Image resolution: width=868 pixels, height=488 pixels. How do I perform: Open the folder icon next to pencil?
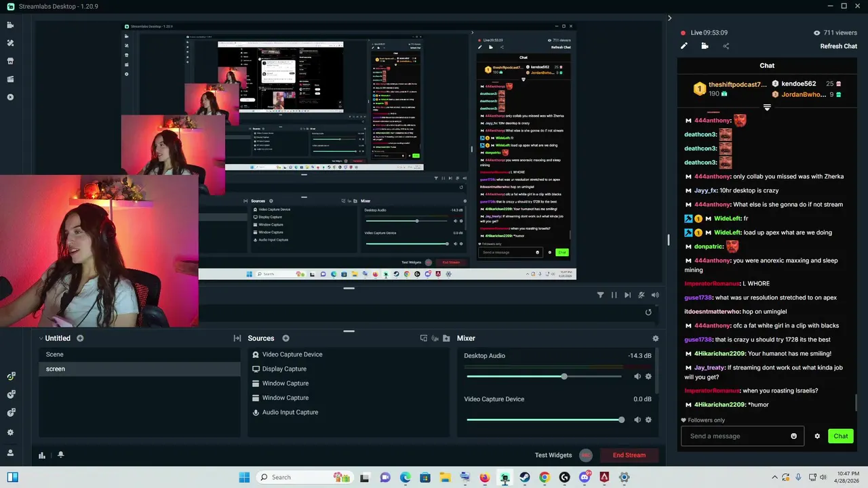[705, 46]
